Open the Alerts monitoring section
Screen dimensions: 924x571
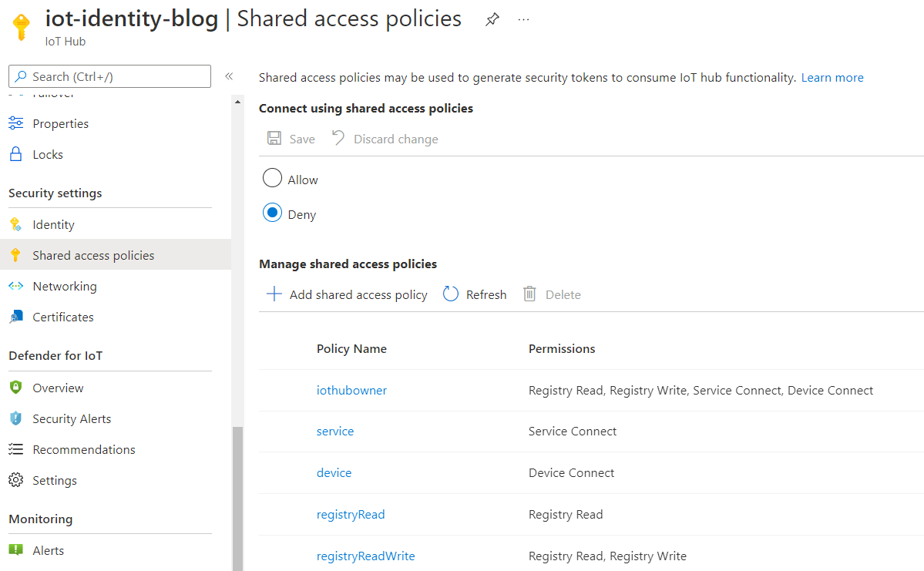pos(49,549)
